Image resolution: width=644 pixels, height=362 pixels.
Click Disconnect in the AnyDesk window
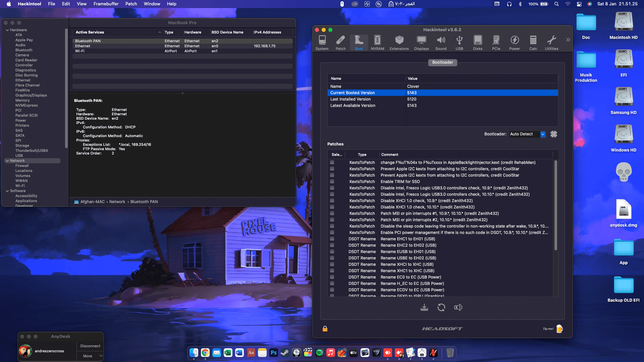tap(90, 346)
